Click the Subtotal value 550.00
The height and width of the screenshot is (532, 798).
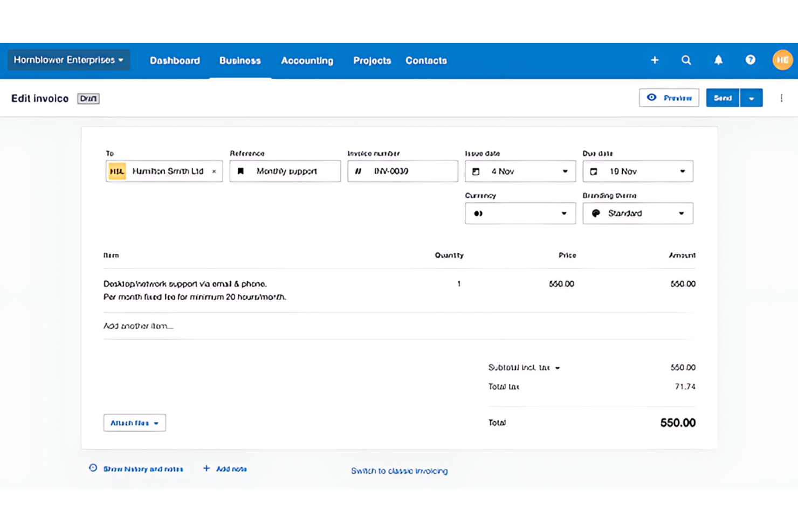click(683, 368)
